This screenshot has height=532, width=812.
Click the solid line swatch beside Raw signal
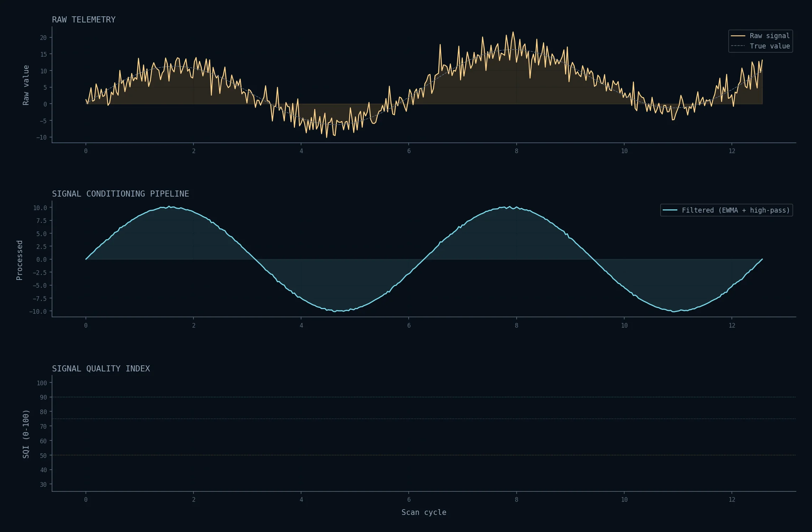[738, 36]
